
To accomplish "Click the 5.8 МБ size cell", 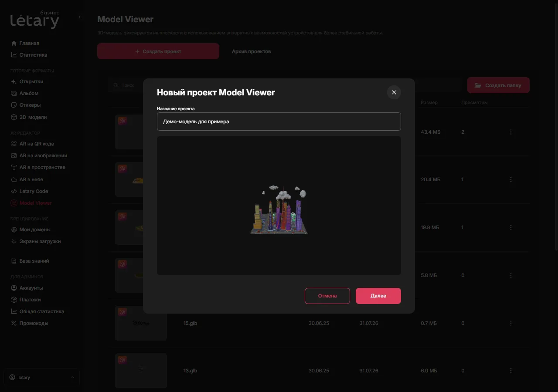I will pyautogui.click(x=429, y=275).
